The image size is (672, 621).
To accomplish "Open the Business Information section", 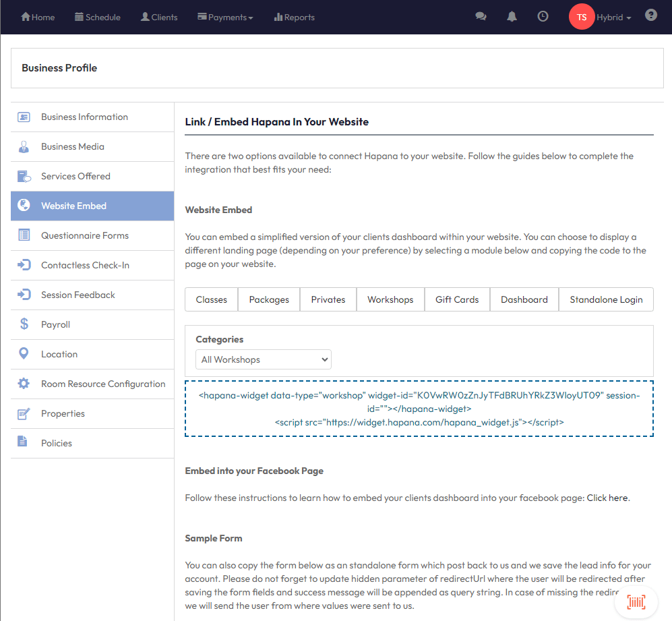I will [84, 117].
